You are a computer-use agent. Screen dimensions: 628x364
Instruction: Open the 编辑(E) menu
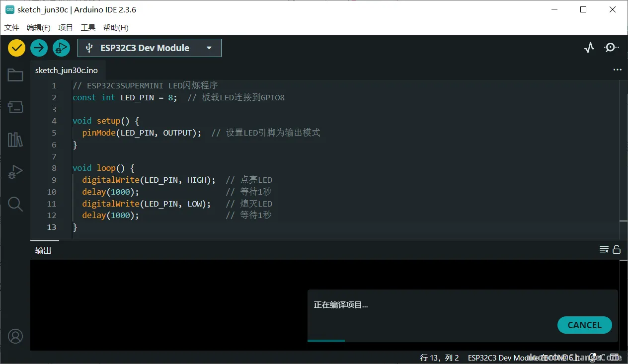[39, 28]
